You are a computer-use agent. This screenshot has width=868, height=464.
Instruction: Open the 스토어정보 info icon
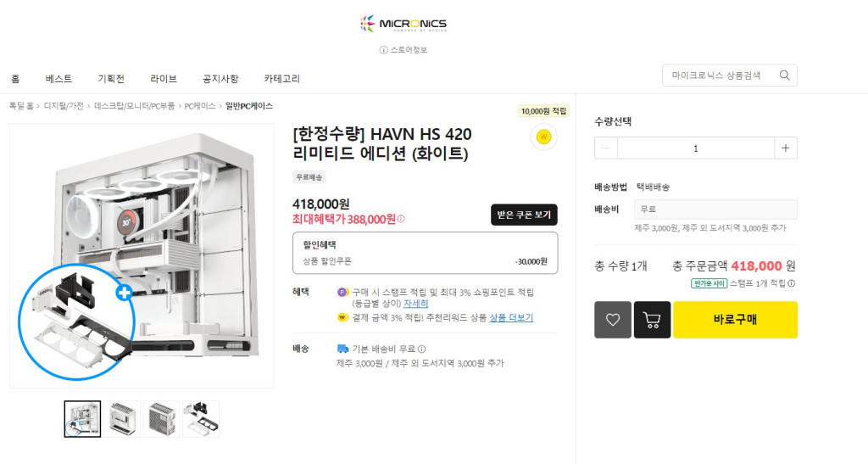click(383, 50)
